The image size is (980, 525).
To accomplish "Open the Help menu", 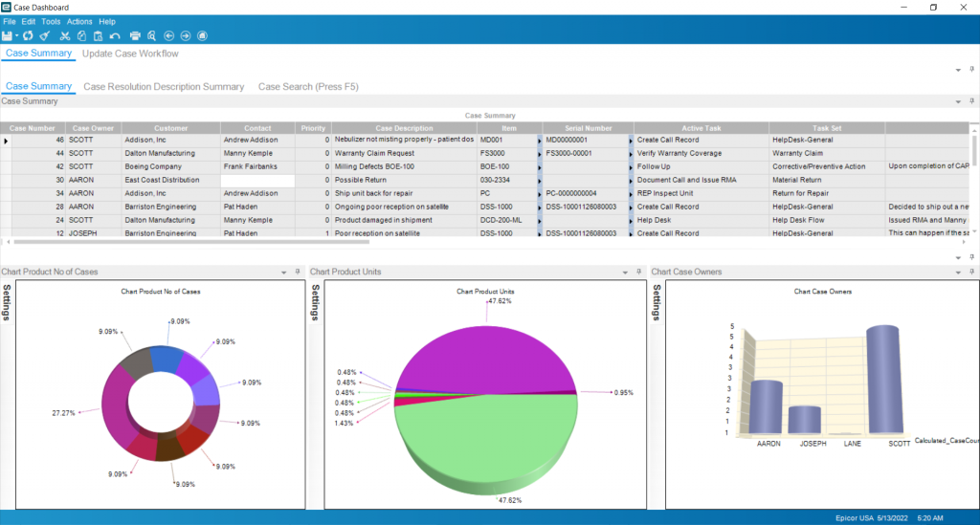I will [107, 21].
